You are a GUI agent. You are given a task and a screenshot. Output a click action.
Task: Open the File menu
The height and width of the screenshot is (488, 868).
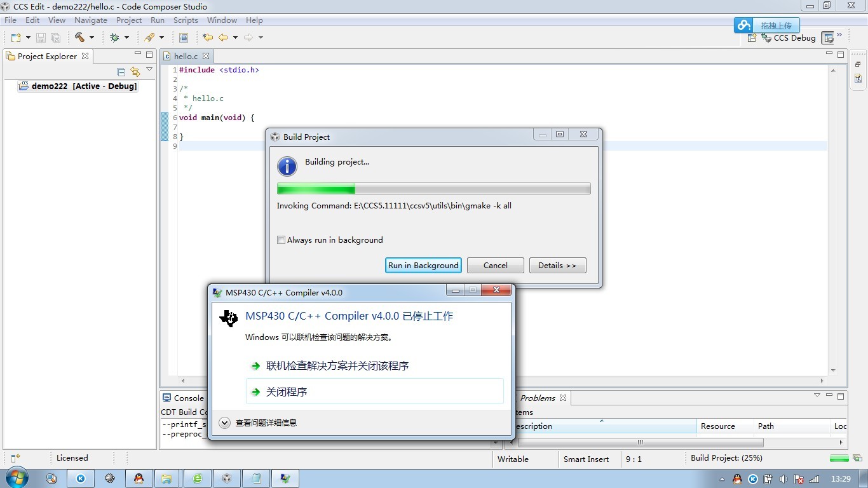10,20
